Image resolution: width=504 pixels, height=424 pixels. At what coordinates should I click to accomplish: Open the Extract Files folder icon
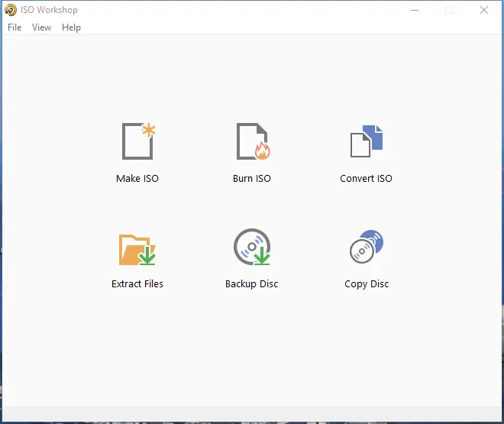click(x=137, y=250)
